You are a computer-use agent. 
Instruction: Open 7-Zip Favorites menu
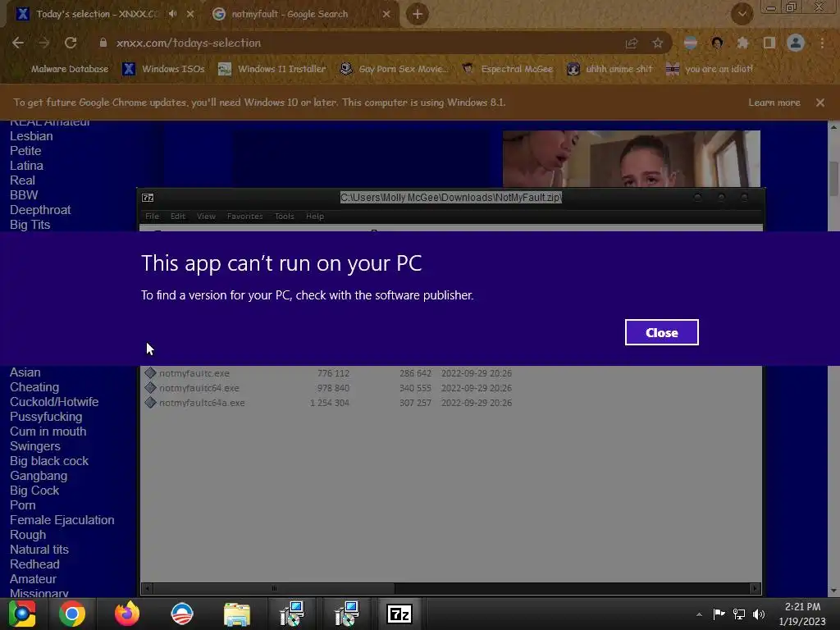point(244,216)
